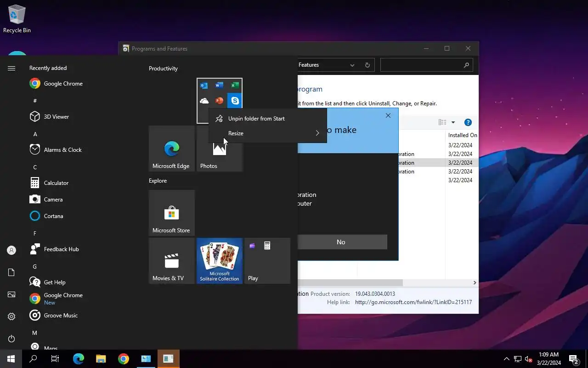Open the Play folder tile

267,261
